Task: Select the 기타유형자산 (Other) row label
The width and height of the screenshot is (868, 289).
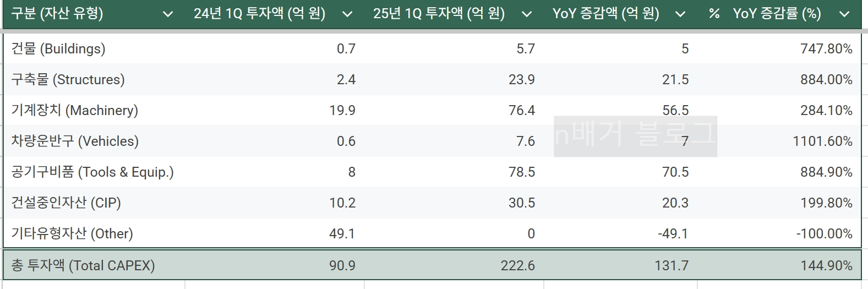Action: (x=72, y=233)
